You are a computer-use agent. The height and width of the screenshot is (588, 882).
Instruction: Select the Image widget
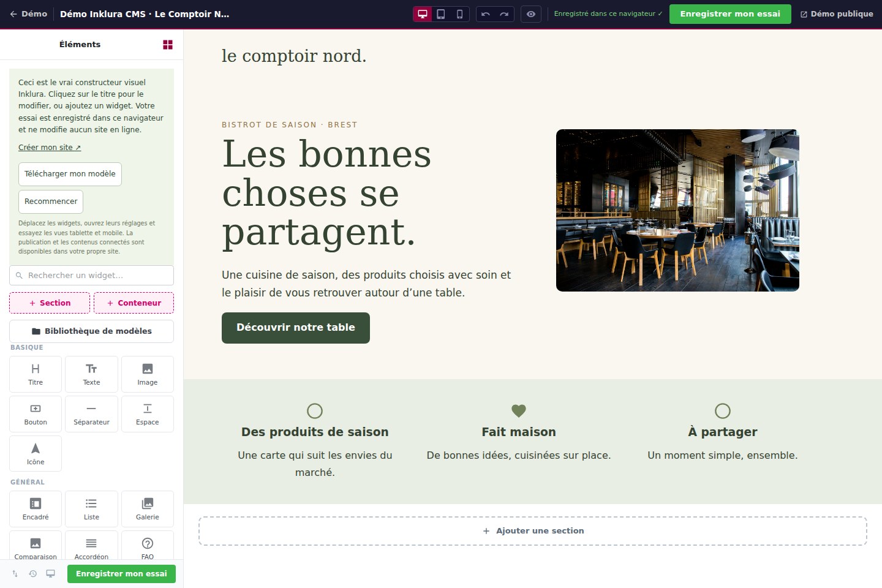coord(148,374)
